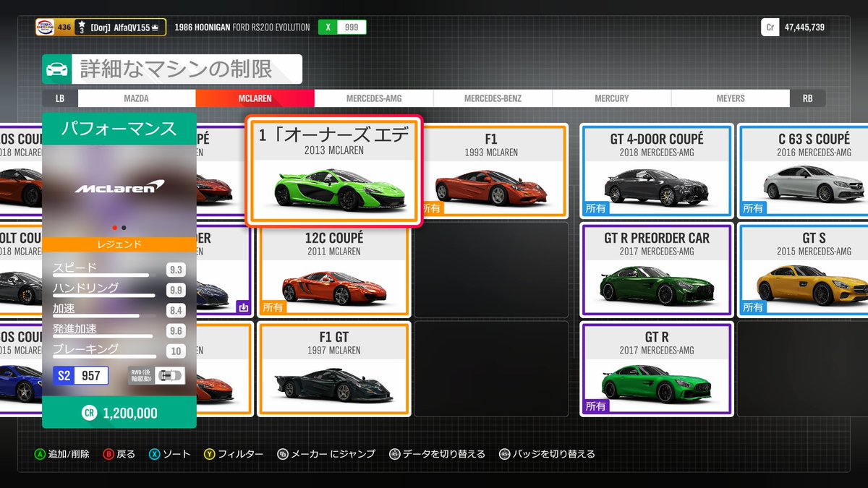Screen dimensions: 868x488
Task: Click the Cr credits balance icon at top
Action: click(770, 27)
